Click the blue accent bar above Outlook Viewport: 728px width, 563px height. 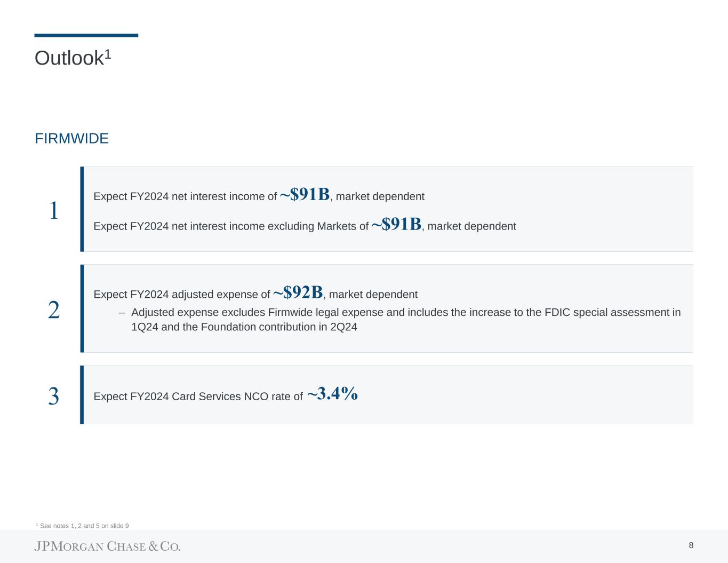86,35
